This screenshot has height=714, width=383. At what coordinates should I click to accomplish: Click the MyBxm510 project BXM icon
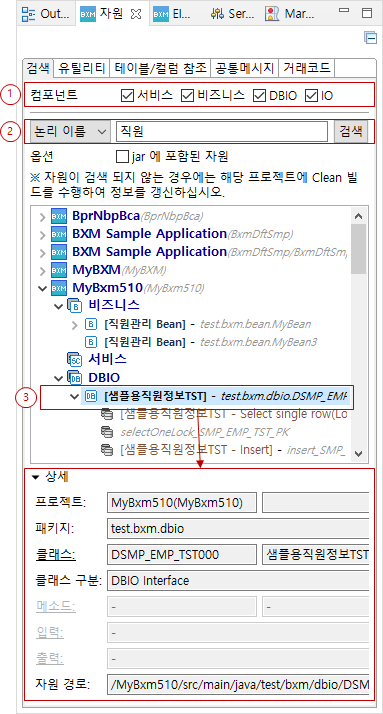[59, 288]
